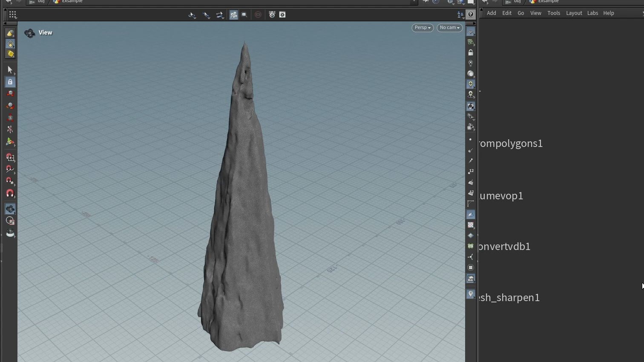Open the select-by-group arrow options
Image resolution: width=644 pixels, height=362 pixels.
tap(192, 15)
